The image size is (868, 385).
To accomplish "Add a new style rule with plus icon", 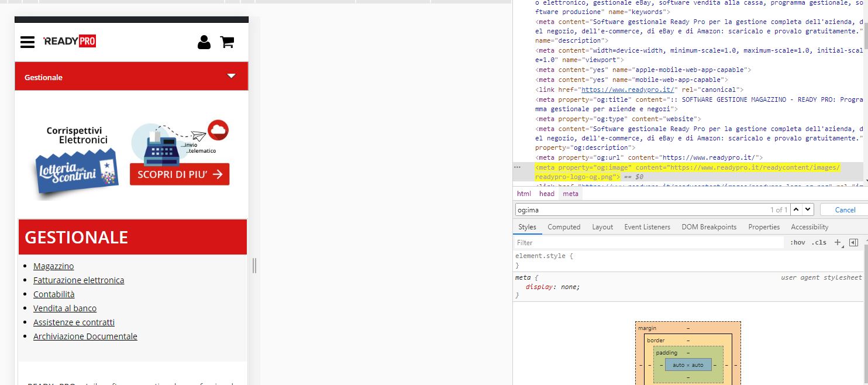I will pyautogui.click(x=838, y=242).
